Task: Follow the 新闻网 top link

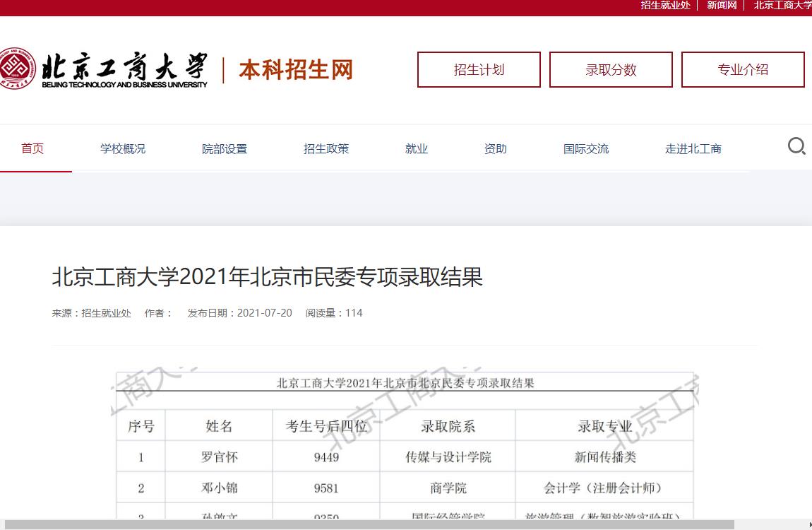Action: click(722, 5)
